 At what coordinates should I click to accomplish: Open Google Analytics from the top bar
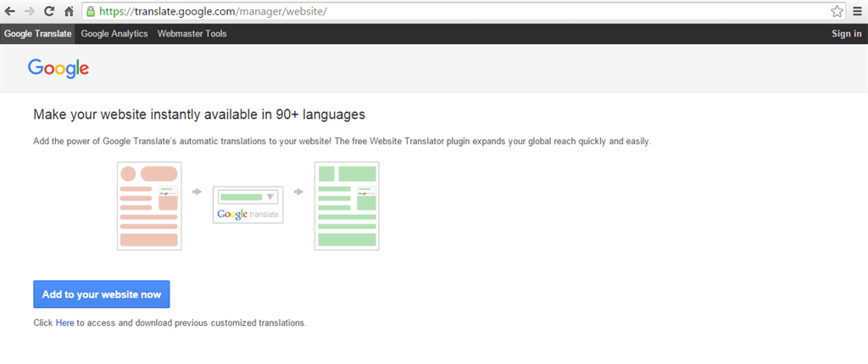click(x=114, y=34)
